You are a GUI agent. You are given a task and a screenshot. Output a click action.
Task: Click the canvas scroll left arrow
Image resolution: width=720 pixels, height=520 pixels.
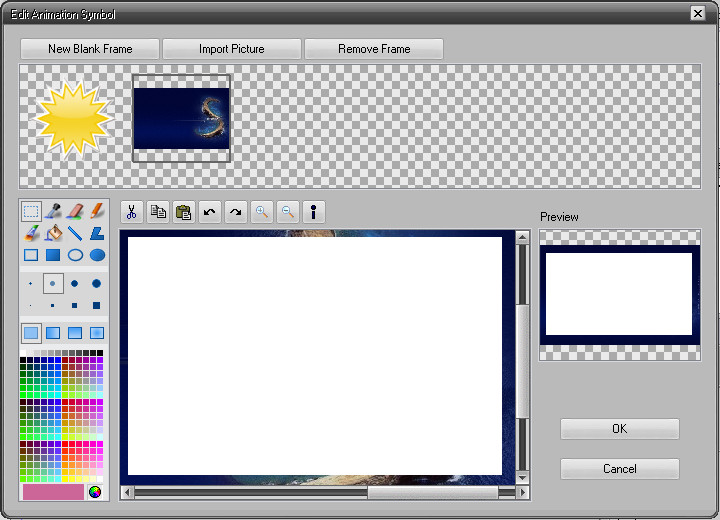(x=128, y=493)
